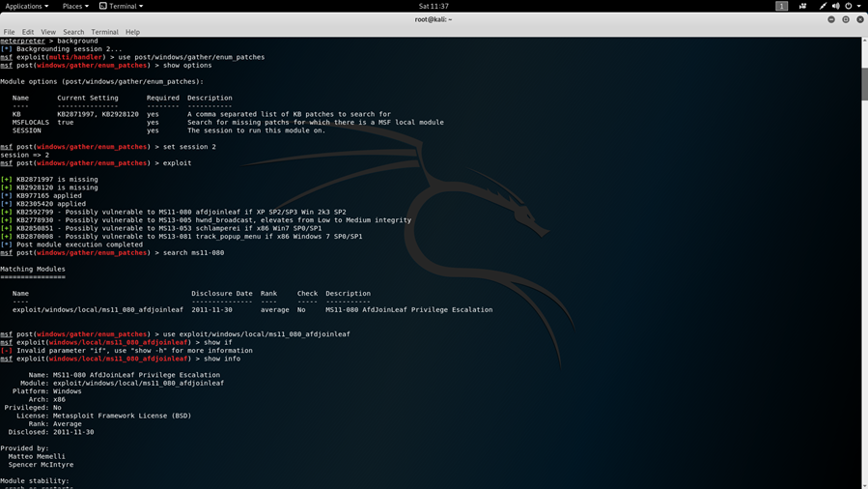Click the scrollbar up arrow
The width and height of the screenshot is (868, 489).
click(864, 41)
